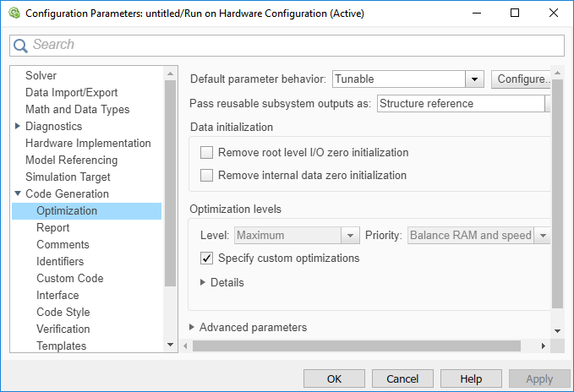Click the search magnifier icon
The image size is (574, 392).
point(20,45)
